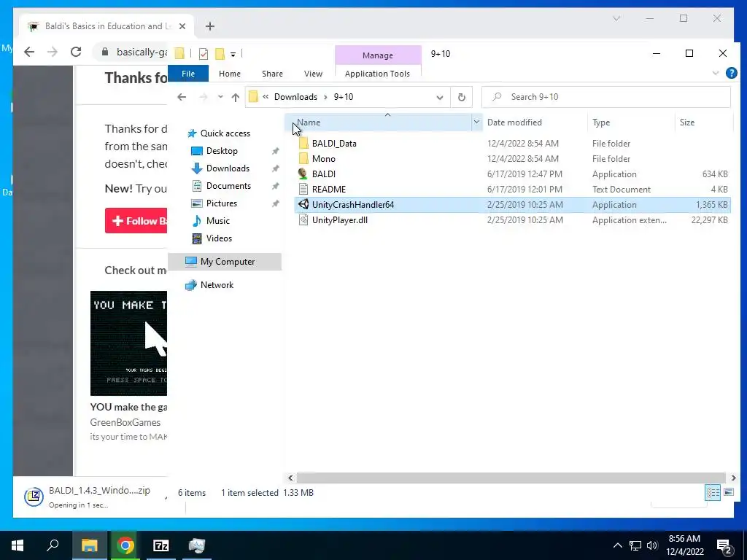
Task: Click Downloads in address breadcrumb
Action: click(x=295, y=97)
